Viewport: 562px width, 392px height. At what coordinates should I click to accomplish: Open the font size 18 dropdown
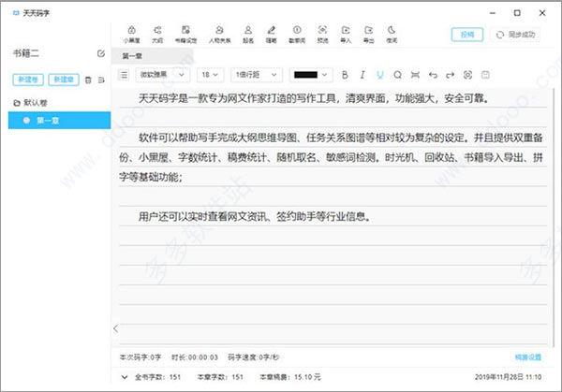click(x=211, y=75)
